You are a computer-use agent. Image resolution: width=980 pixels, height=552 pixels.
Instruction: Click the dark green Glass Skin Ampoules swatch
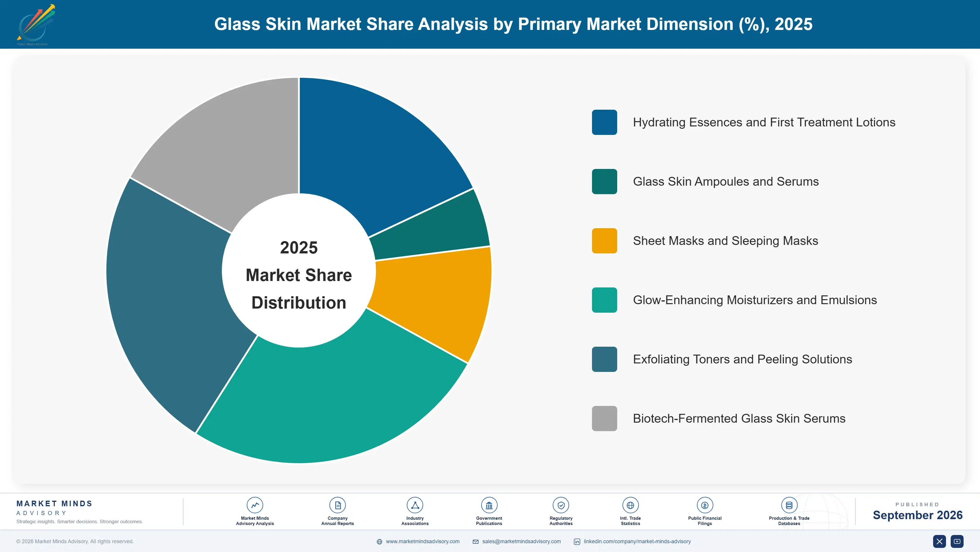604,182
